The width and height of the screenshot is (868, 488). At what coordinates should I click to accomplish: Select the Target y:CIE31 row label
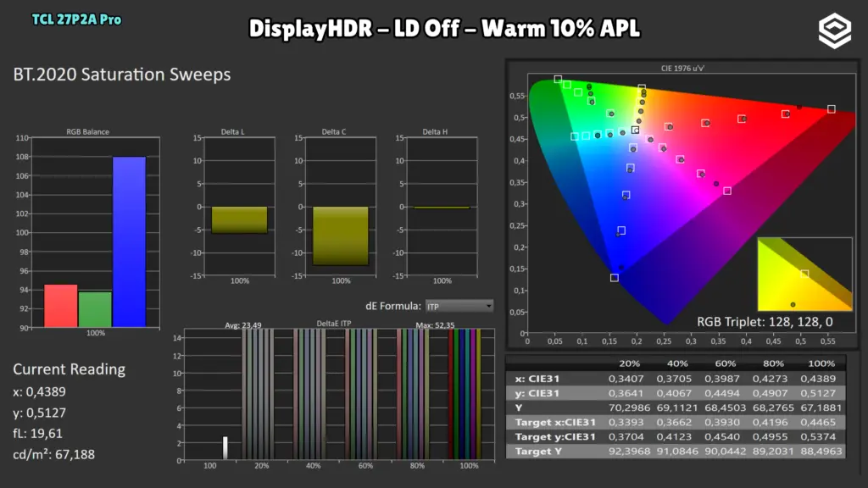click(x=555, y=436)
